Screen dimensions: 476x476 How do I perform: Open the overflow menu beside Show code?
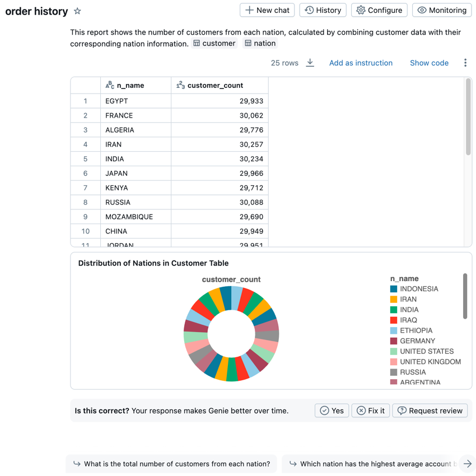click(465, 63)
